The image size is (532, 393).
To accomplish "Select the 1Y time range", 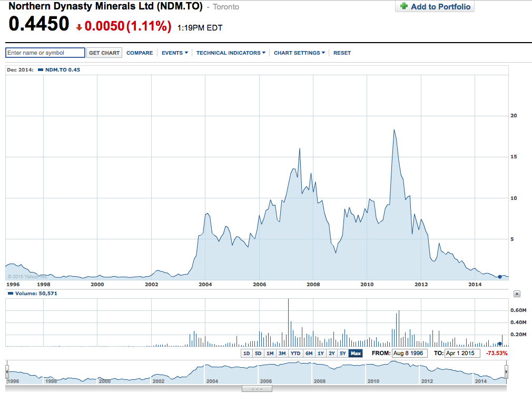I will [321, 354].
